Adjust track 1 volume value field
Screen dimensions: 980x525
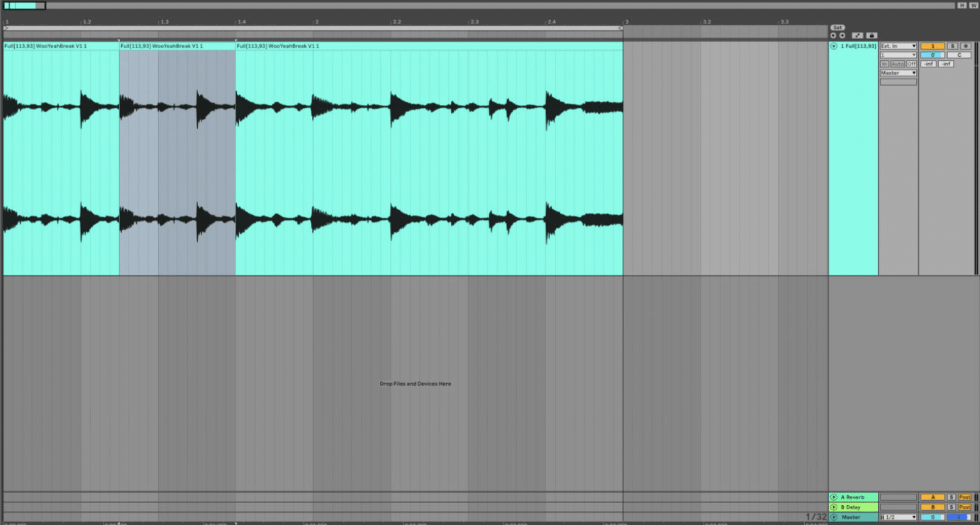tap(932, 55)
